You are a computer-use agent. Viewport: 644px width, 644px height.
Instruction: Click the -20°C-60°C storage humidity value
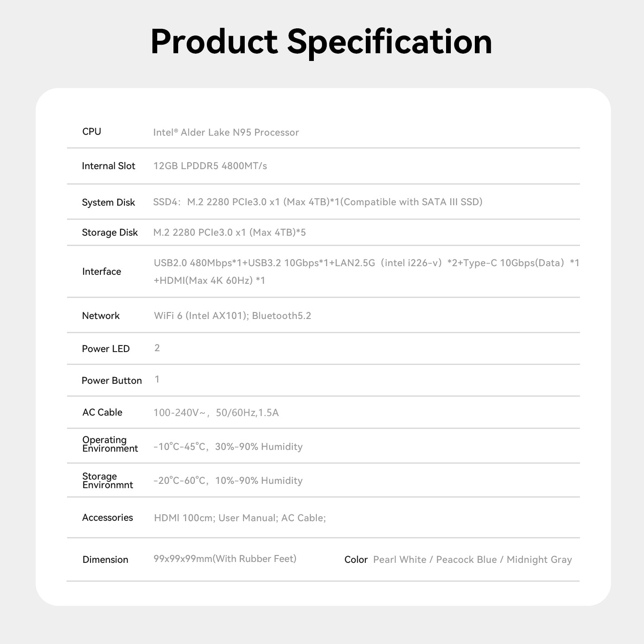click(x=228, y=481)
